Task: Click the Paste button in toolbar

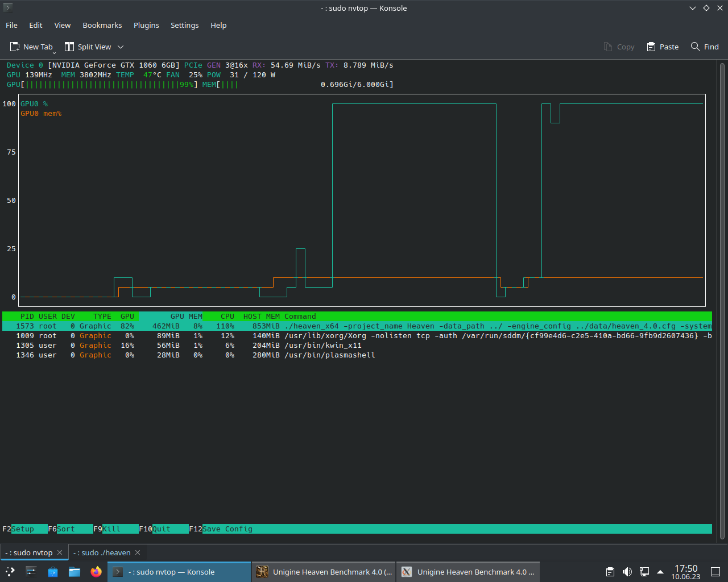Action: coord(663,47)
